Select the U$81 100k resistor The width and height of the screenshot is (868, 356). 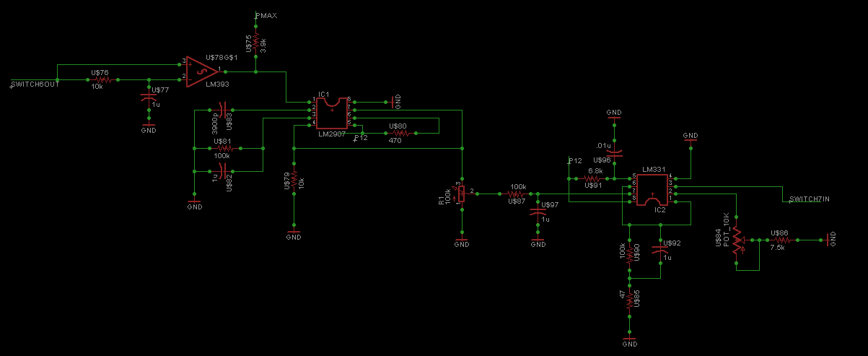[222, 148]
